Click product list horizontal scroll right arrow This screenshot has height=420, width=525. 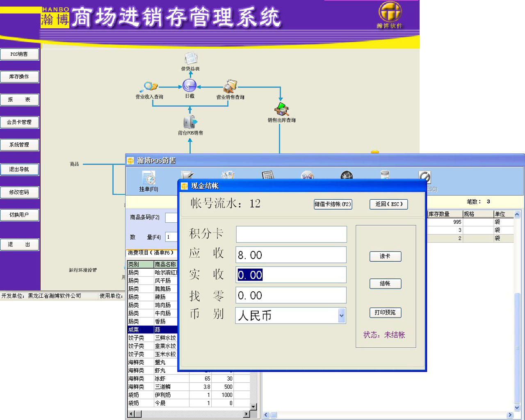[247, 414]
